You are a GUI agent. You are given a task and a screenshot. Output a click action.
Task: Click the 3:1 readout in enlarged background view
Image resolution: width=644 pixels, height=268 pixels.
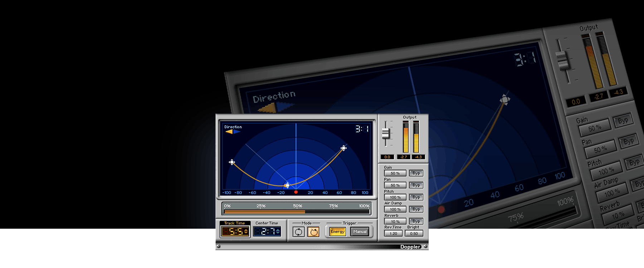point(525,59)
